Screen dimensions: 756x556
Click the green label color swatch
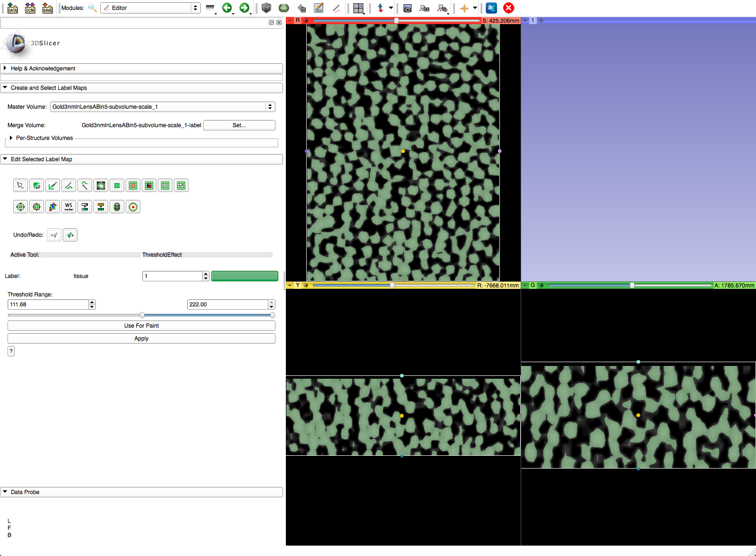point(244,276)
